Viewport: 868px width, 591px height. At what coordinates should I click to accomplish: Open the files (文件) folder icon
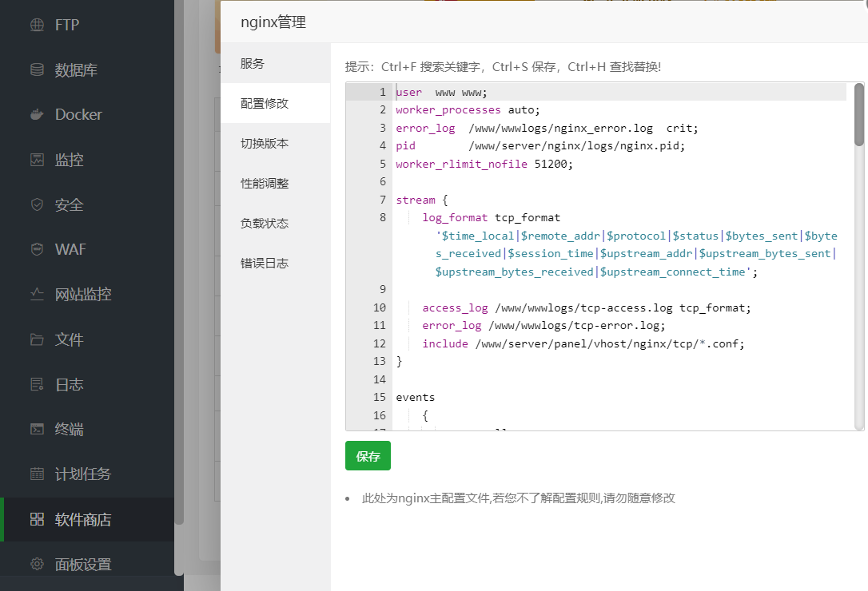click(x=37, y=339)
